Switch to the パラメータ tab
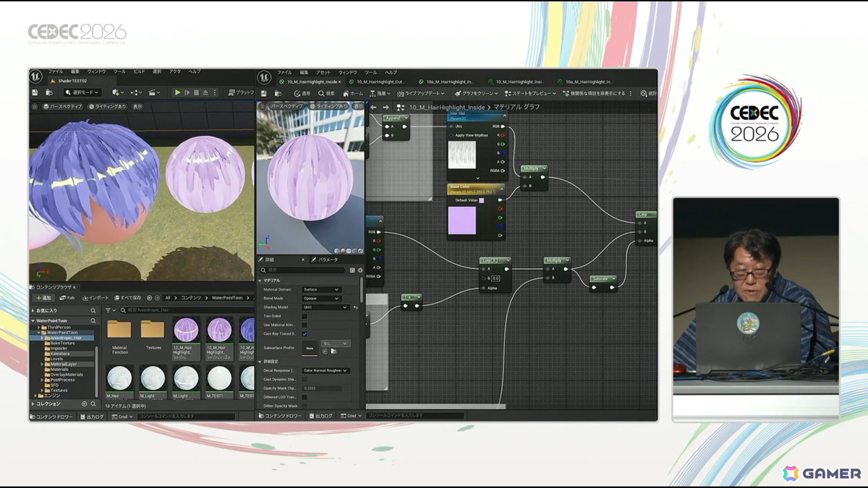Viewport: 868px width, 488px height. tap(324, 260)
